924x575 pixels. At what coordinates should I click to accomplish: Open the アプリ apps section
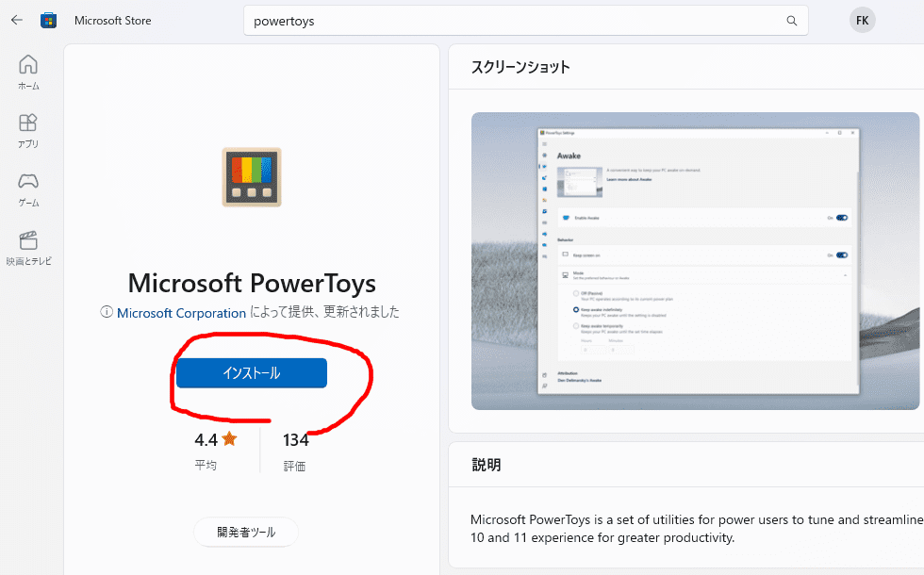click(x=28, y=131)
